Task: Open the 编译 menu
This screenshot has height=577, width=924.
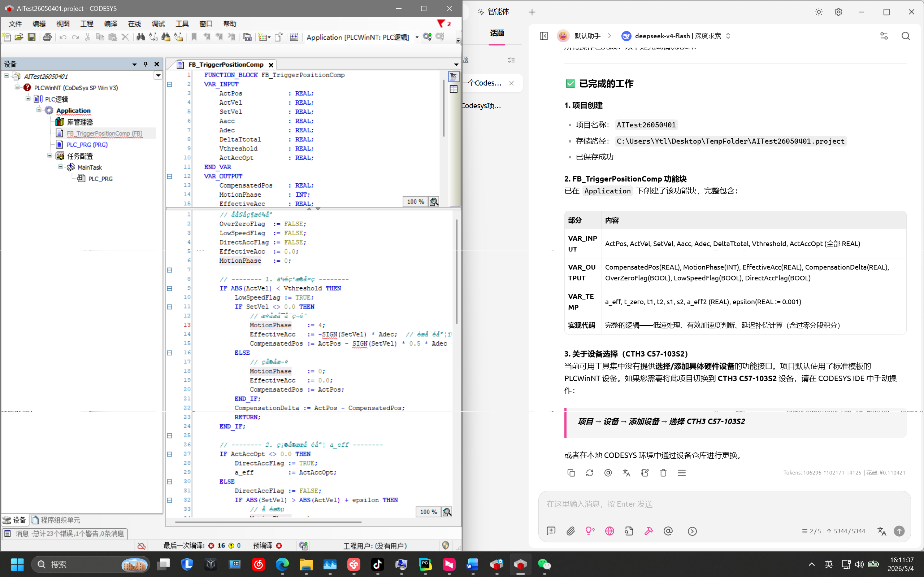Action: coord(111,24)
